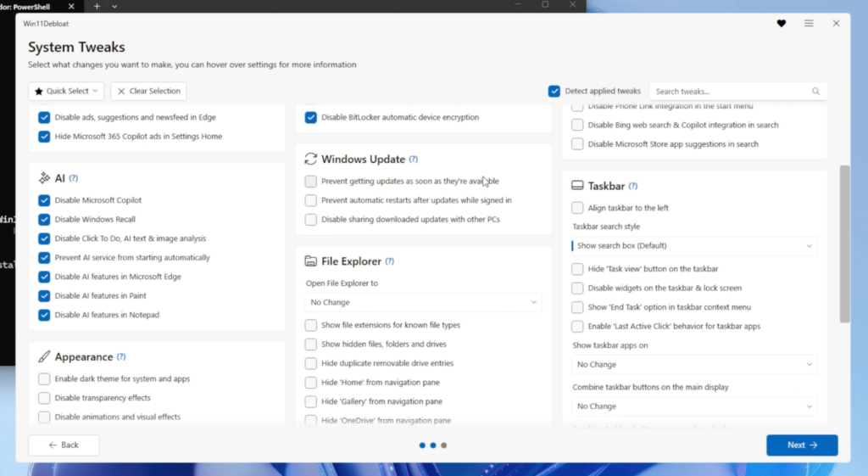This screenshot has height=476, width=868.
Task: Expand Taskbar search style dropdown
Action: 694,246
